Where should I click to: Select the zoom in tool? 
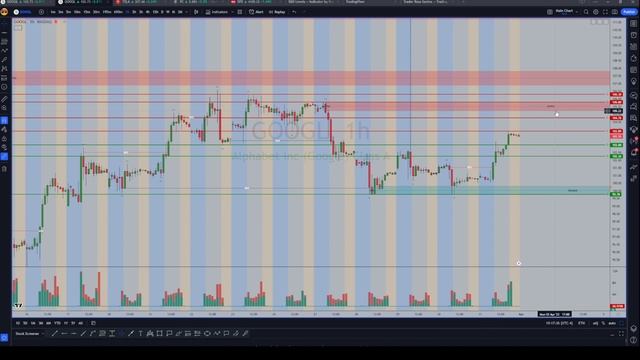point(4,108)
